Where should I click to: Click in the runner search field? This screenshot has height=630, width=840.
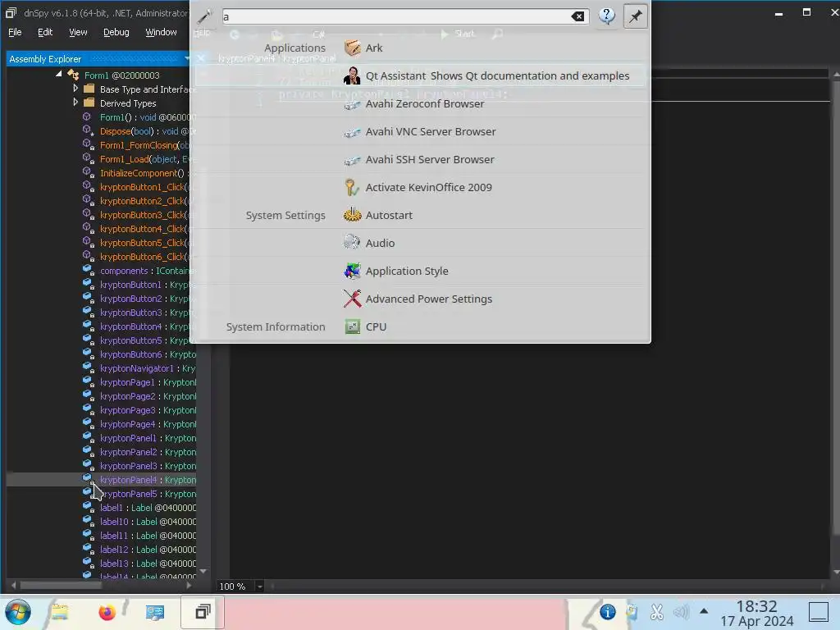coord(396,16)
